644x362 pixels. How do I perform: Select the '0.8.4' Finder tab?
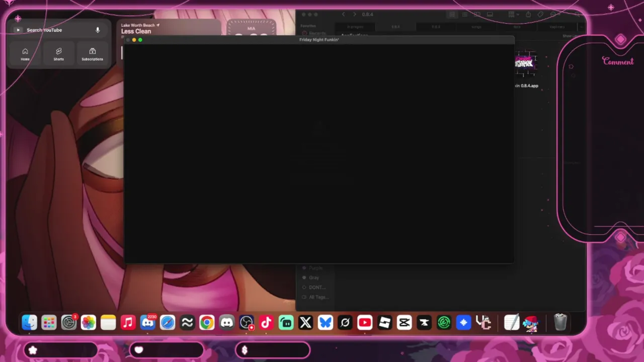pyautogui.click(x=395, y=27)
